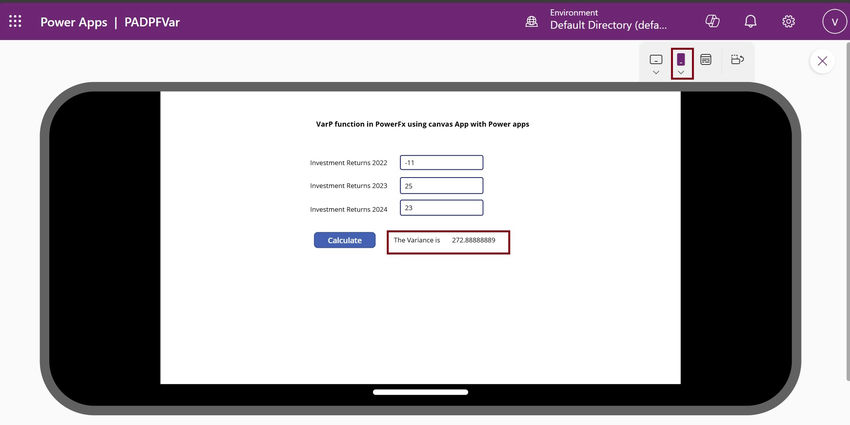
Task: Click the Investment Returns 2023 input field
Action: tap(442, 185)
